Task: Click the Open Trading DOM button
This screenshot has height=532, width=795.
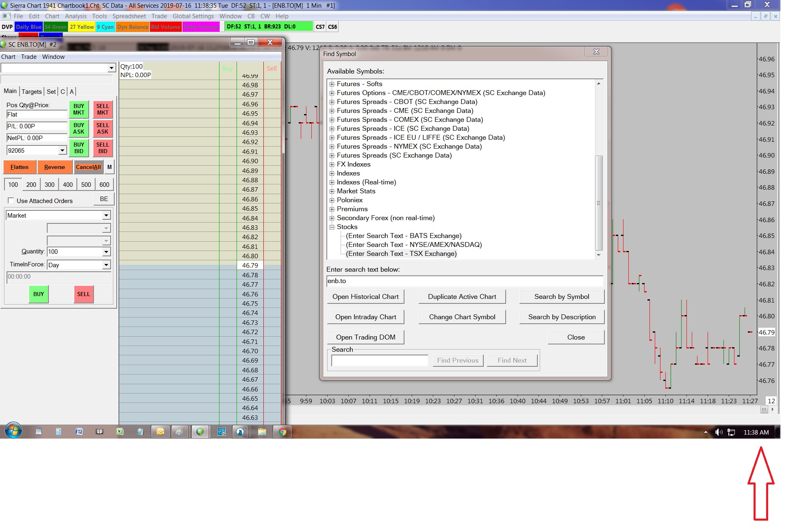Action: click(365, 337)
